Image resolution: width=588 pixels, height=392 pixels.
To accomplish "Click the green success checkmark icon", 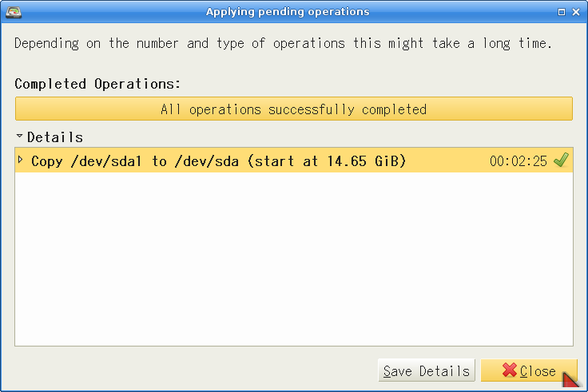I will point(561,161).
